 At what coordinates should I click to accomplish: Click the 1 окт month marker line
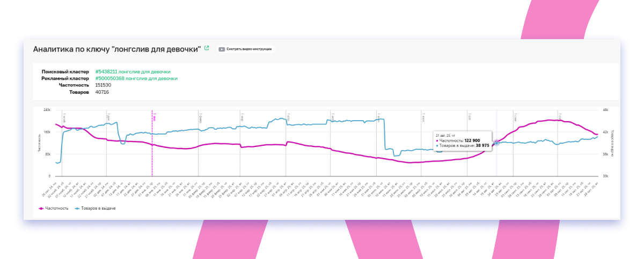(558, 145)
